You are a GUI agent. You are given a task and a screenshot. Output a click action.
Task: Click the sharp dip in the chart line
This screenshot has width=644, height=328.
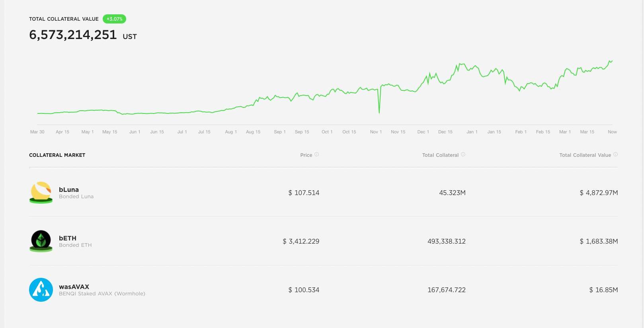379,112
